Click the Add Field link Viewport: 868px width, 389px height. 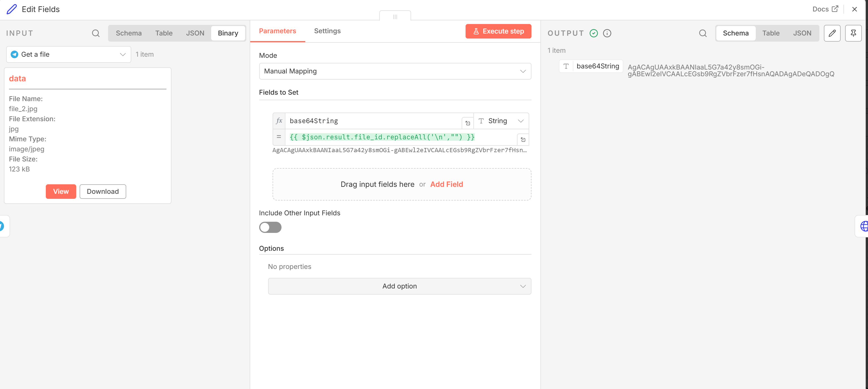(x=446, y=184)
